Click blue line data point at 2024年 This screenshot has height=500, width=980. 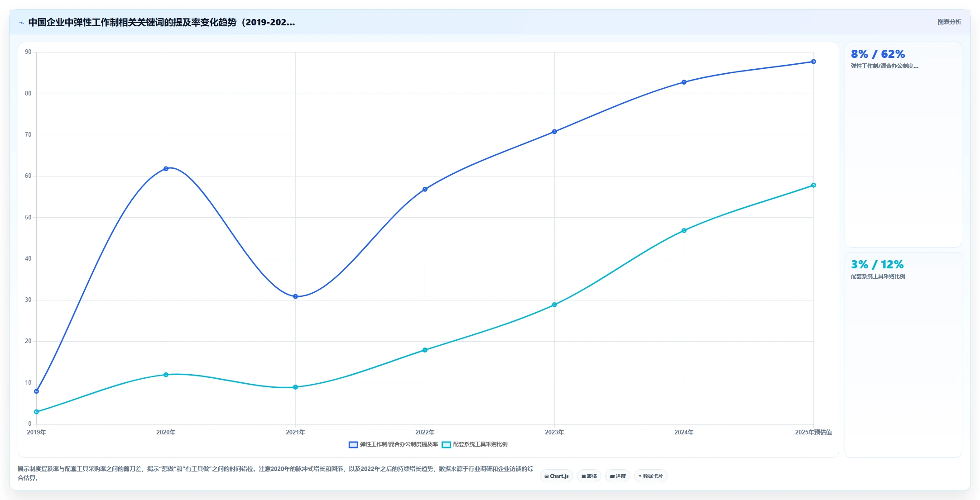[x=684, y=82]
